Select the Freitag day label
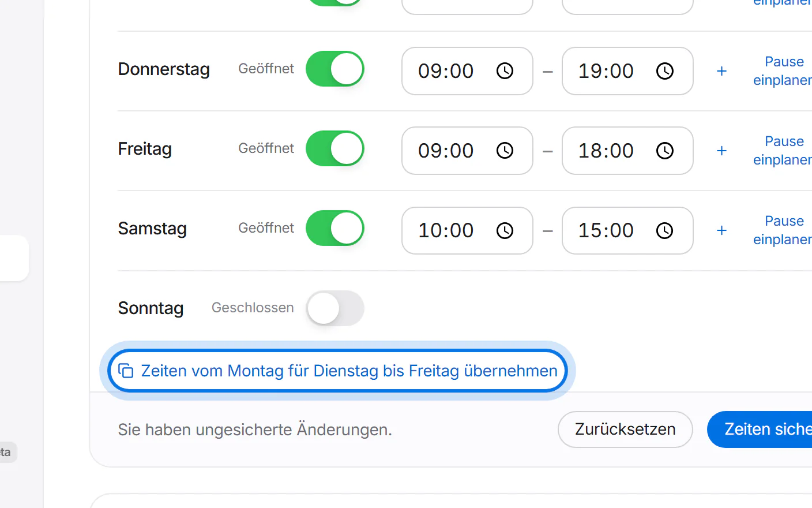Screen dimensions: 812x508 pyautogui.click(x=145, y=149)
